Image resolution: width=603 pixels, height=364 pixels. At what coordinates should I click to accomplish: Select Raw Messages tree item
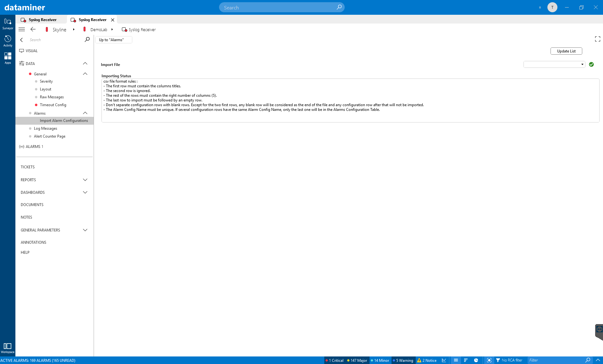(x=52, y=97)
